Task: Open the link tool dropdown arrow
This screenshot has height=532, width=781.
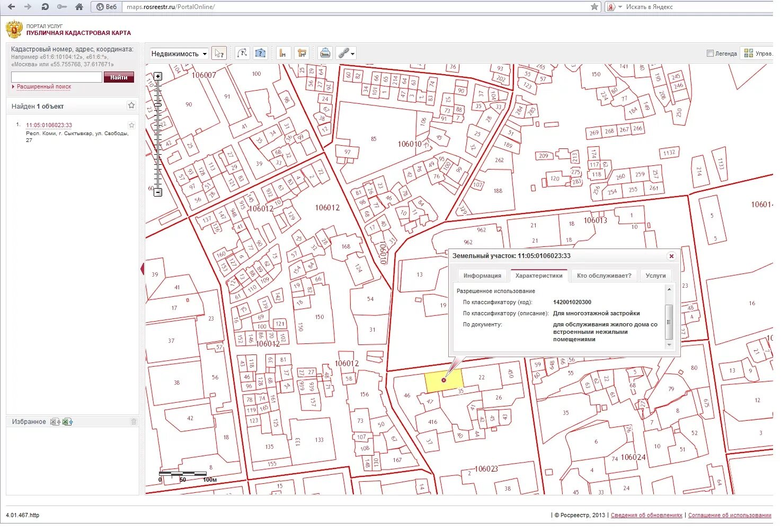Action: click(x=353, y=54)
